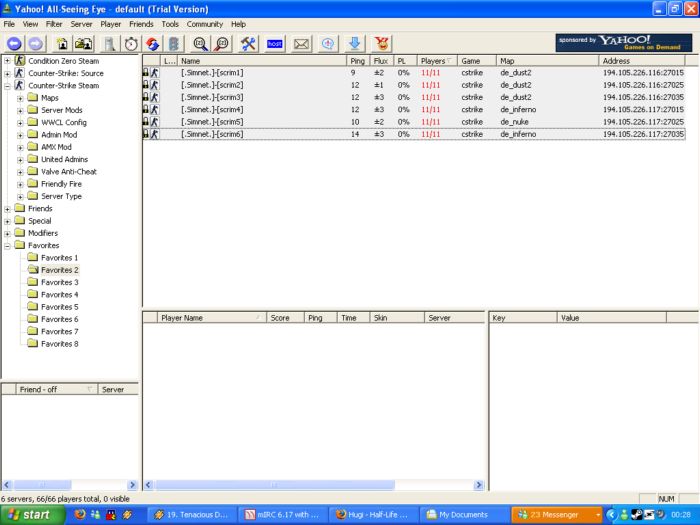Click the new player profile toolbar icon
This screenshot has height=525, width=700.
pos(62,44)
